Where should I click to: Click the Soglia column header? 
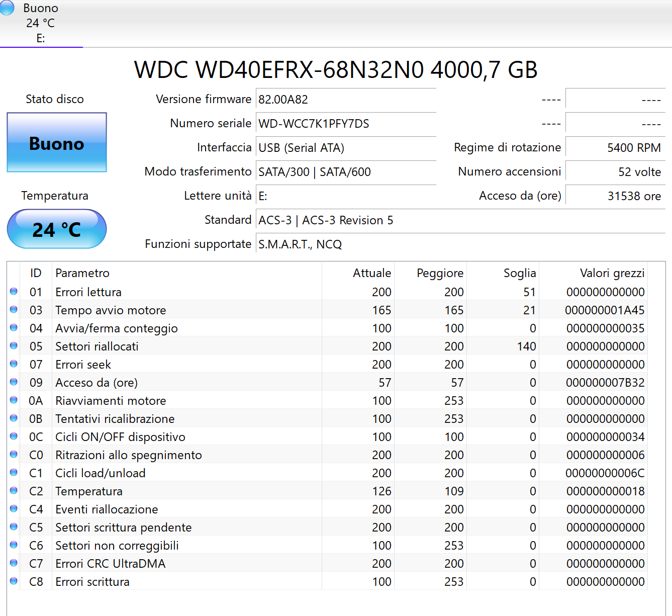[x=519, y=273]
